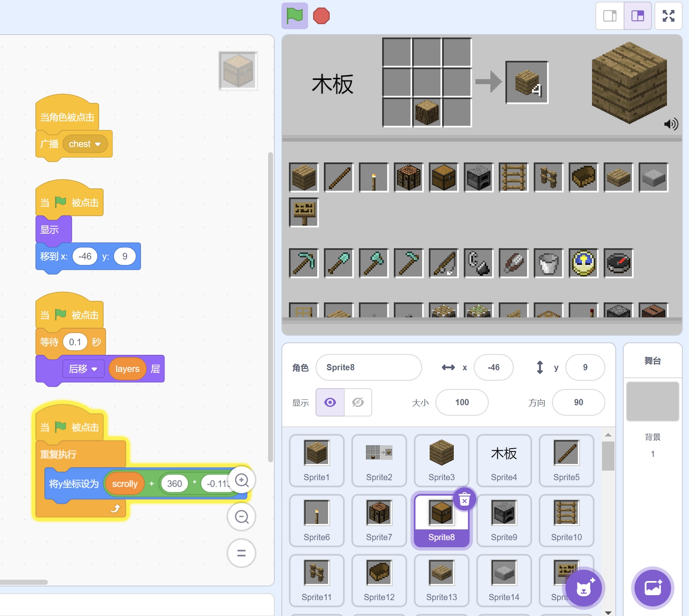Open the choose a sprite button
Image resolution: width=689 pixels, height=616 pixels.
point(583,588)
